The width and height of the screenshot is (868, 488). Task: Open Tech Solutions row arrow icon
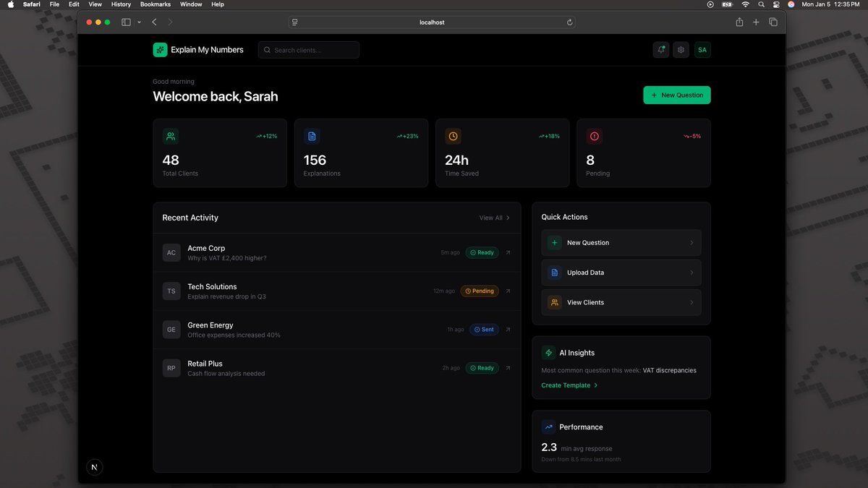coord(508,291)
